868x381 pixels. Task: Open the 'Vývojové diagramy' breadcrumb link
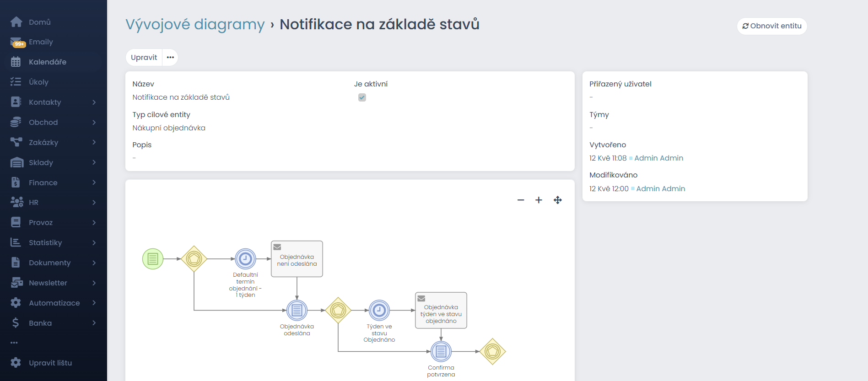click(195, 24)
